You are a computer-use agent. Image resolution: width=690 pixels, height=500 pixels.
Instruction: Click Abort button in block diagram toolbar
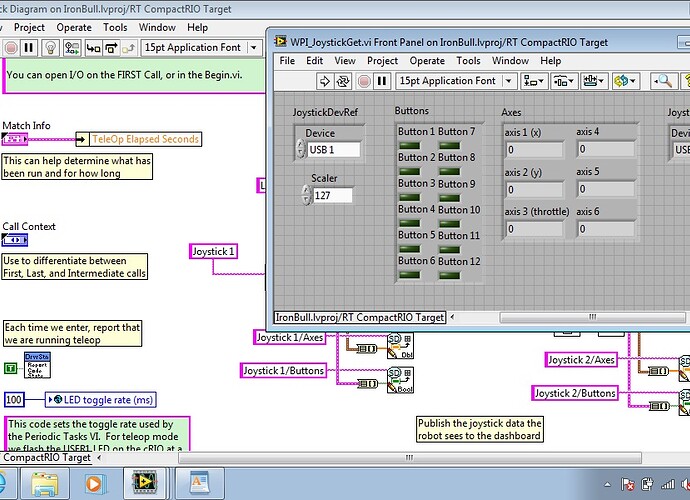click(x=11, y=48)
